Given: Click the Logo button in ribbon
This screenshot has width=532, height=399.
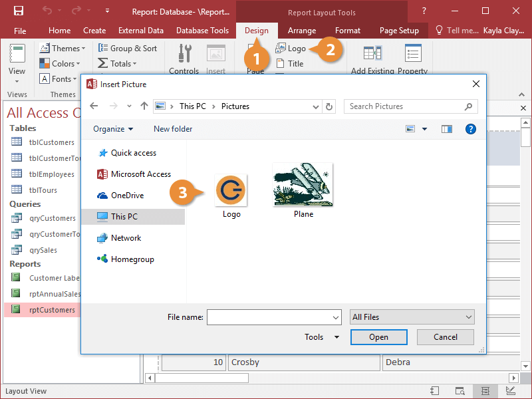Looking at the screenshot, I should (291, 49).
